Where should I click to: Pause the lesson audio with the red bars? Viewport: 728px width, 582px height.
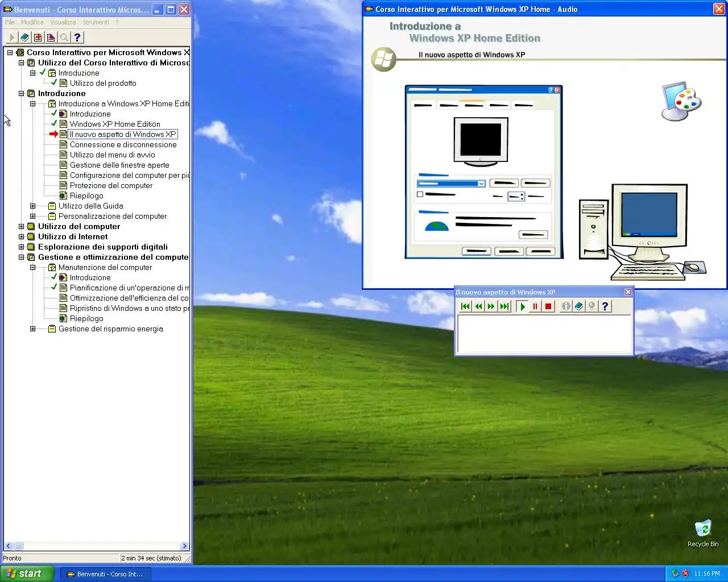535,306
